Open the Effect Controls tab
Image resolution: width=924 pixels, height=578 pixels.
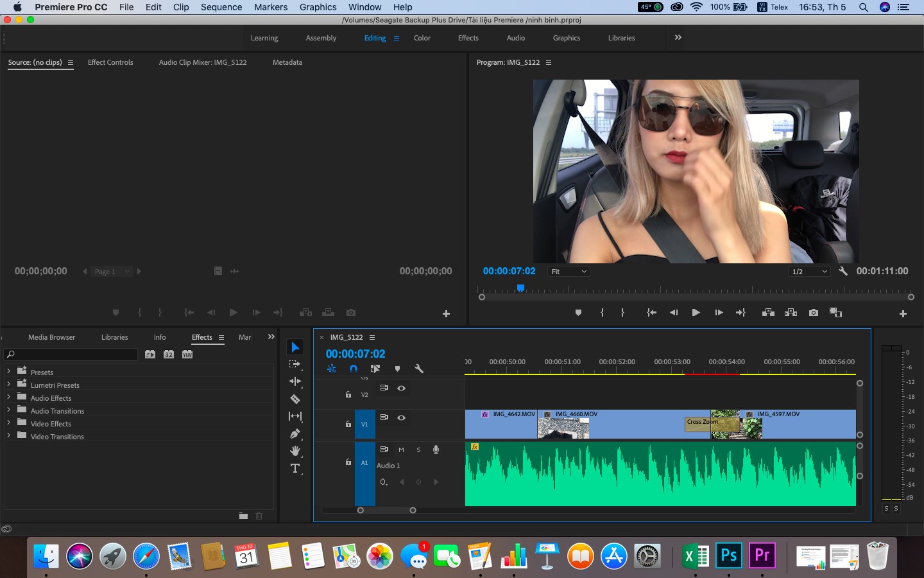[x=110, y=62]
